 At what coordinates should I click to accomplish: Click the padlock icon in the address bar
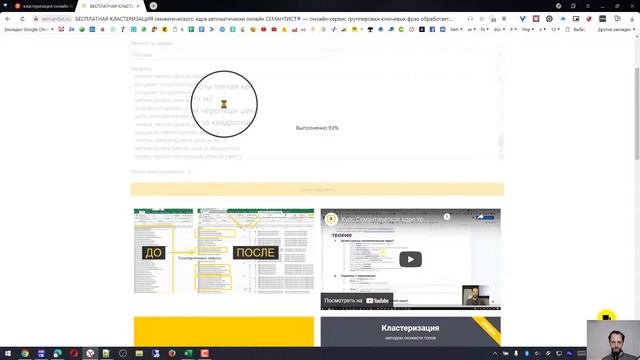[x=36, y=19]
